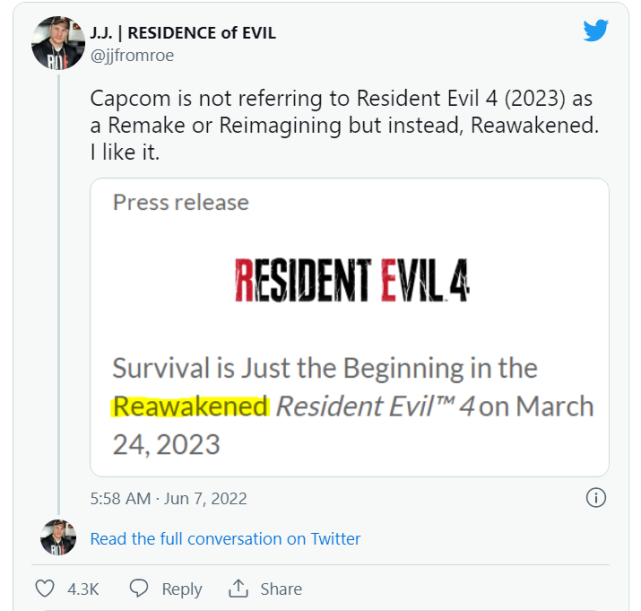Image resolution: width=641 pixels, height=611 pixels.
Task: Open the embedded press release image card
Action: click(349, 326)
